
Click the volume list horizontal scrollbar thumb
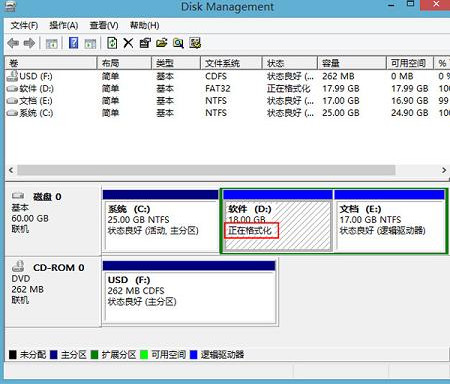point(206,170)
